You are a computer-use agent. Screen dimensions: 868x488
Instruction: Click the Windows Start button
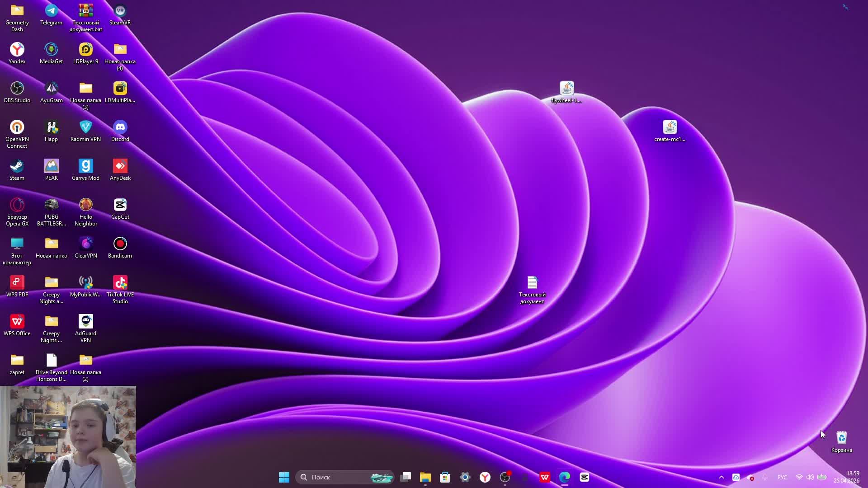(x=284, y=477)
